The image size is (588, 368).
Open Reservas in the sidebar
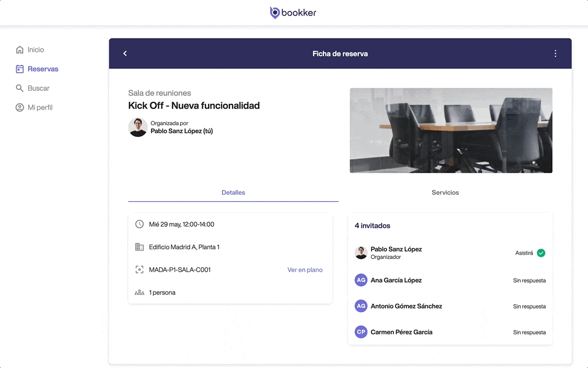click(x=43, y=69)
